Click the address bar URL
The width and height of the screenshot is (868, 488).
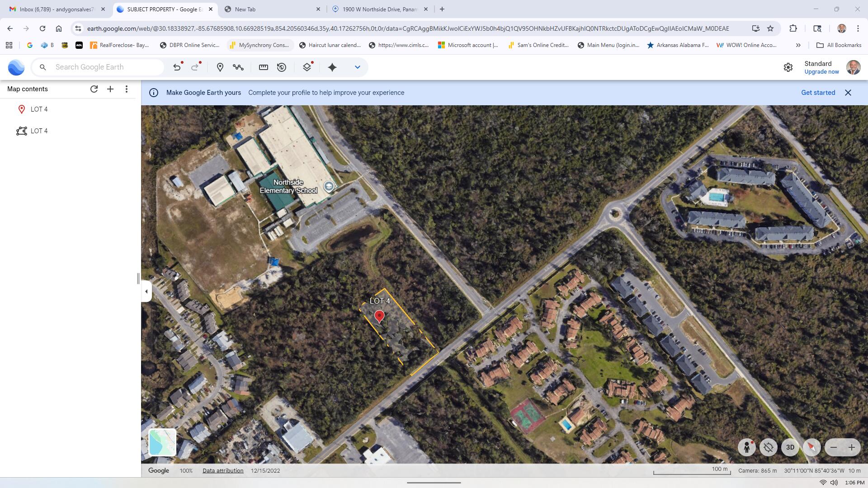(x=408, y=28)
